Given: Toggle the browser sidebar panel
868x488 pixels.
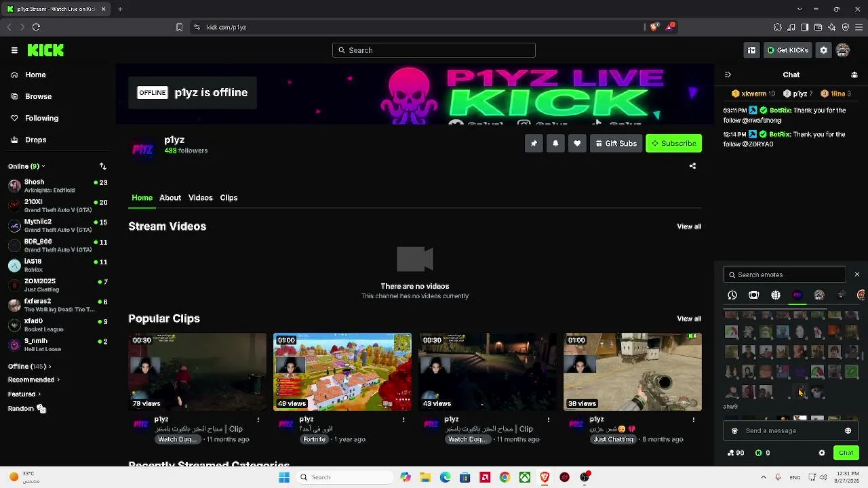Looking at the screenshot, I should [805, 27].
